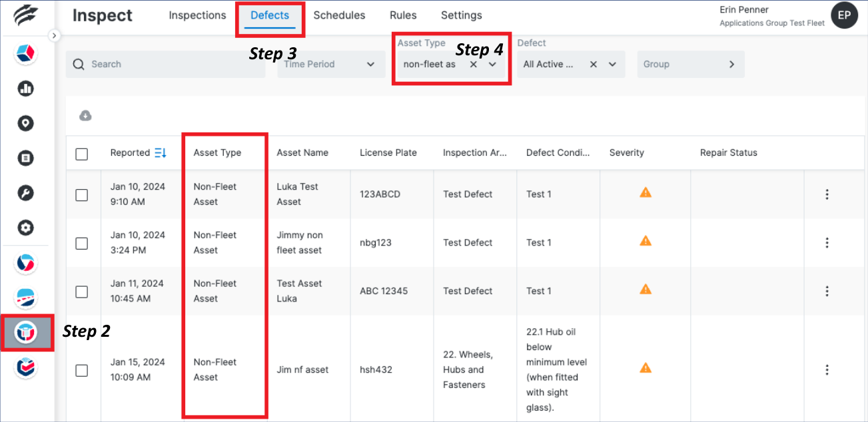
Task: Click the map pin tracking sidebar icon
Action: (25, 123)
